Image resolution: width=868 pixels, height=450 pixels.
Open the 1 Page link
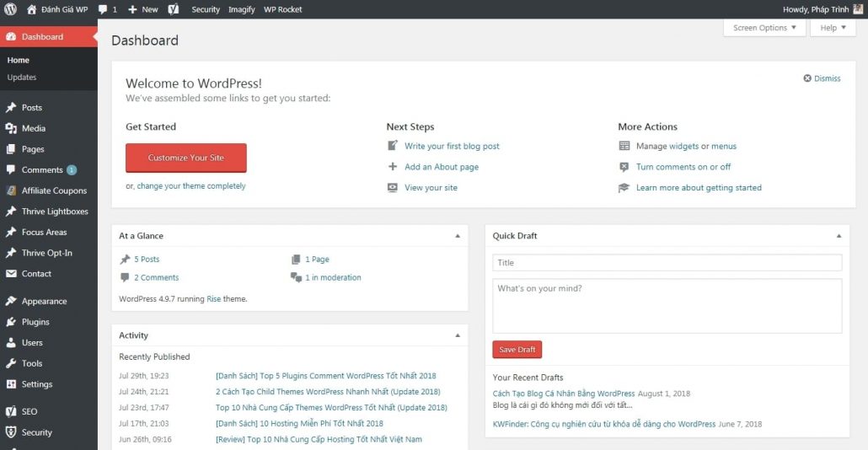(x=317, y=259)
